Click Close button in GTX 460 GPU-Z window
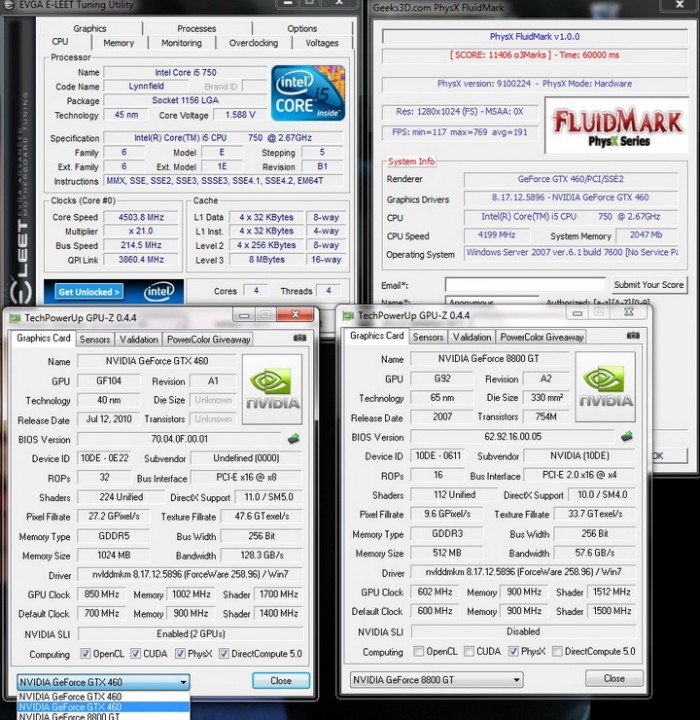The height and width of the screenshot is (720, 700). 281,681
